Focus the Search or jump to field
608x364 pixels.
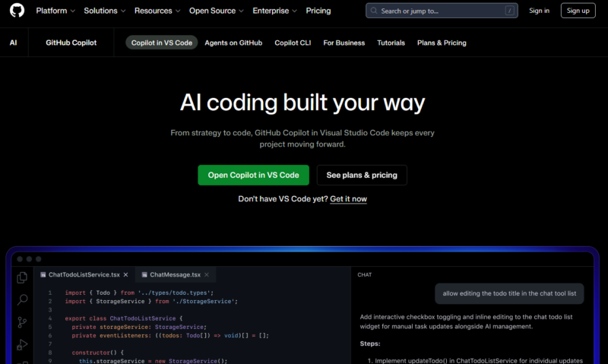pos(442,11)
